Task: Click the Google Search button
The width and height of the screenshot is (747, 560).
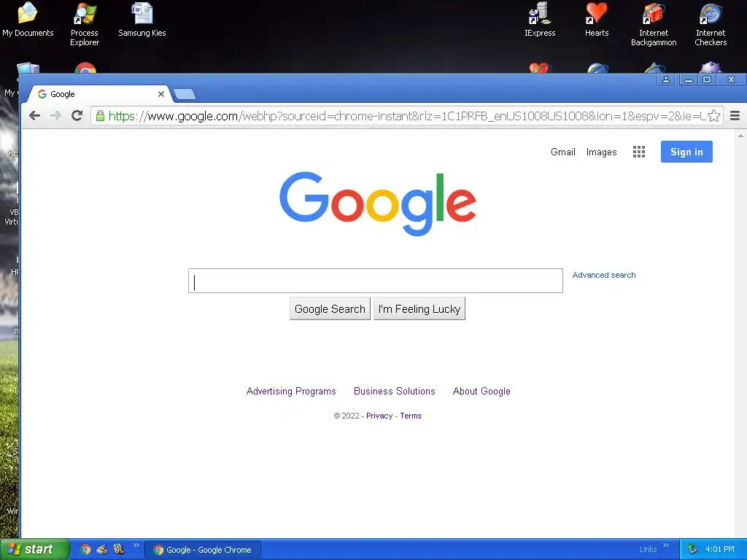Action: [330, 309]
